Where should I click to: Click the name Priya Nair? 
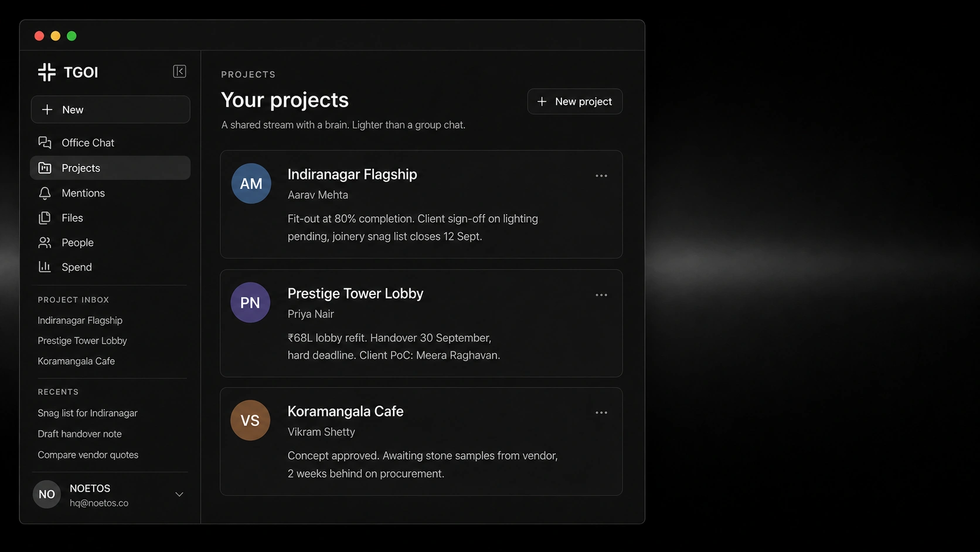pos(311,314)
